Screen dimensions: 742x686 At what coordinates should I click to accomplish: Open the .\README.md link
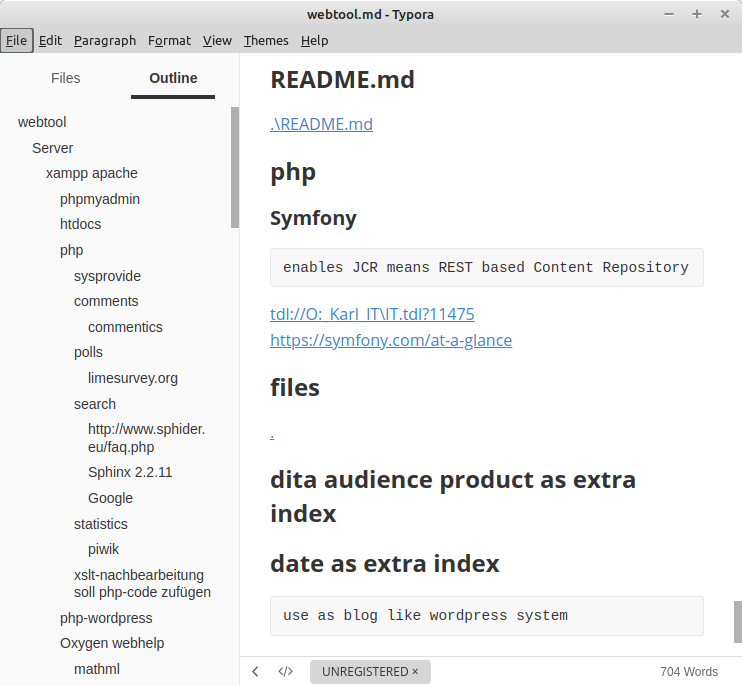click(x=321, y=124)
